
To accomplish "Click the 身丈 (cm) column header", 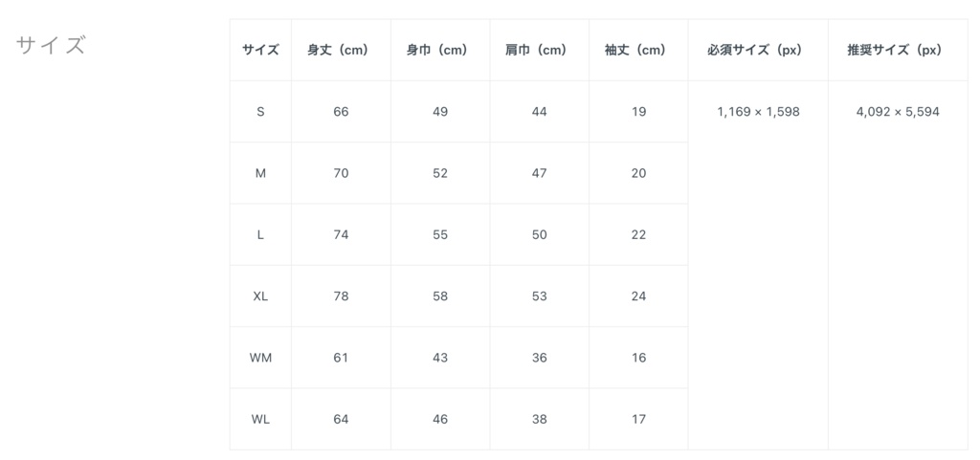I will point(341,51).
